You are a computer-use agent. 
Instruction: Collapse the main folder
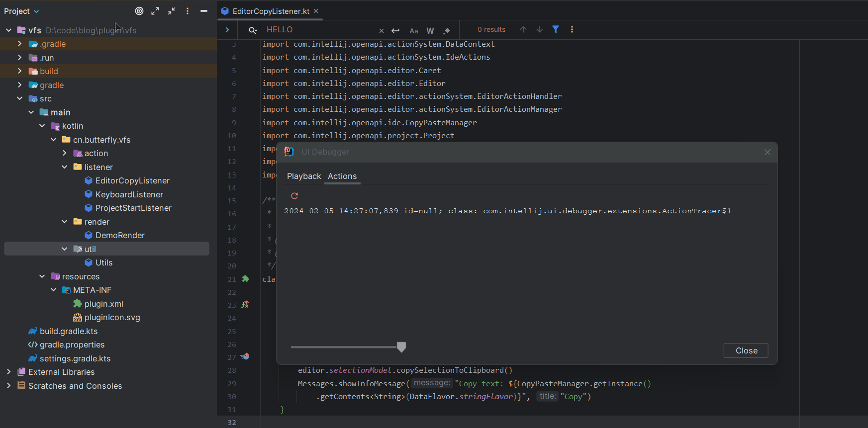click(31, 112)
